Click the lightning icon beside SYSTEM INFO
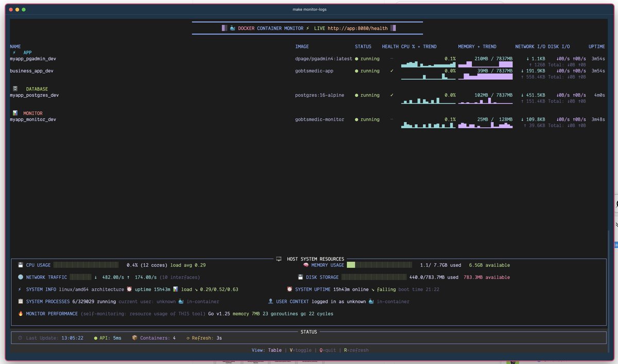618x364 pixels. tap(20, 289)
